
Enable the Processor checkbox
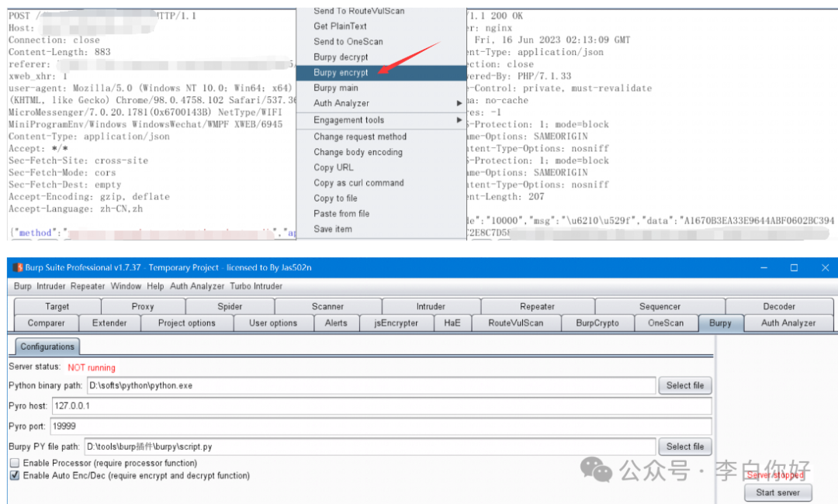click(x=15, y=463)
